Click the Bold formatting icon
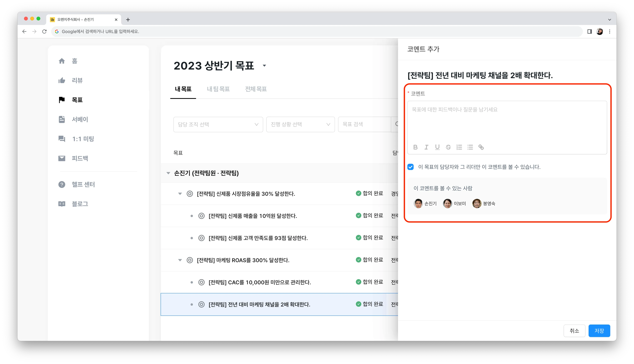This screenshot has height=364, width=634. (415, 147)
